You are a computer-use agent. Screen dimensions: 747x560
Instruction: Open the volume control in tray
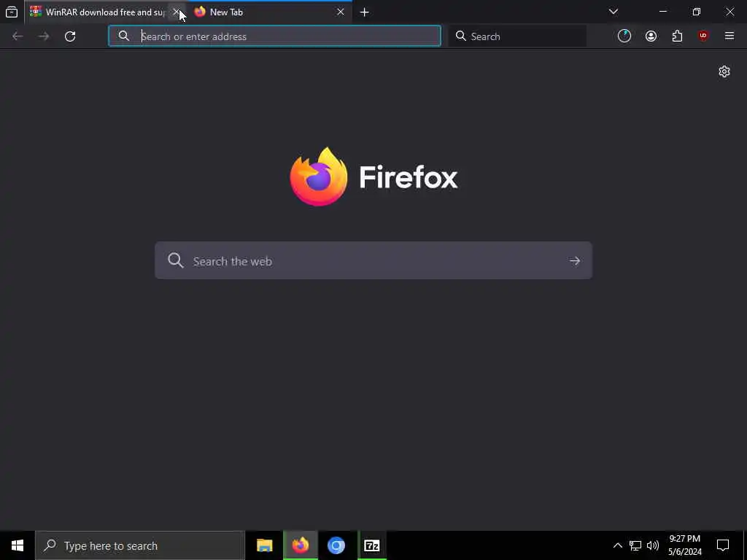(653, 545)
